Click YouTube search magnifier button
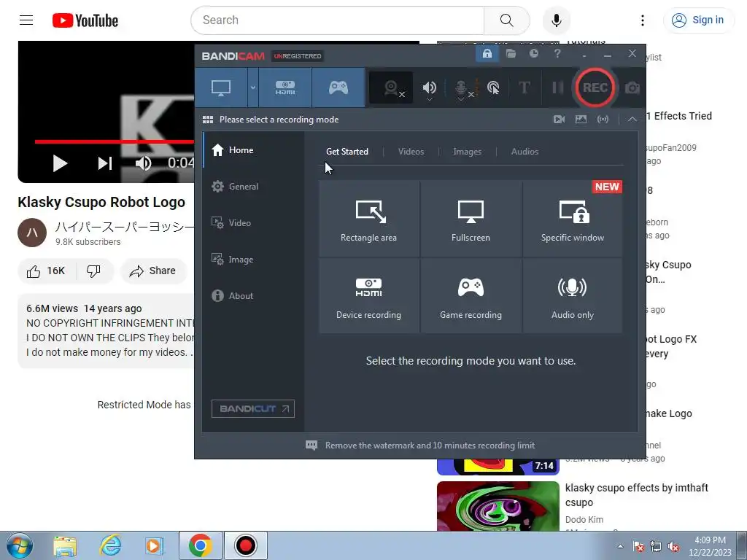The height and width of the screenshot is (560, 747). click(507, 20)
